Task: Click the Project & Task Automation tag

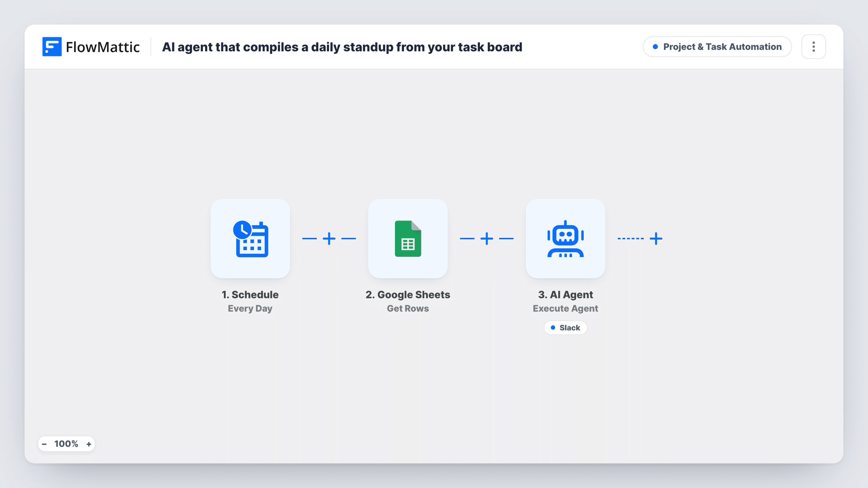Action: 717,47
